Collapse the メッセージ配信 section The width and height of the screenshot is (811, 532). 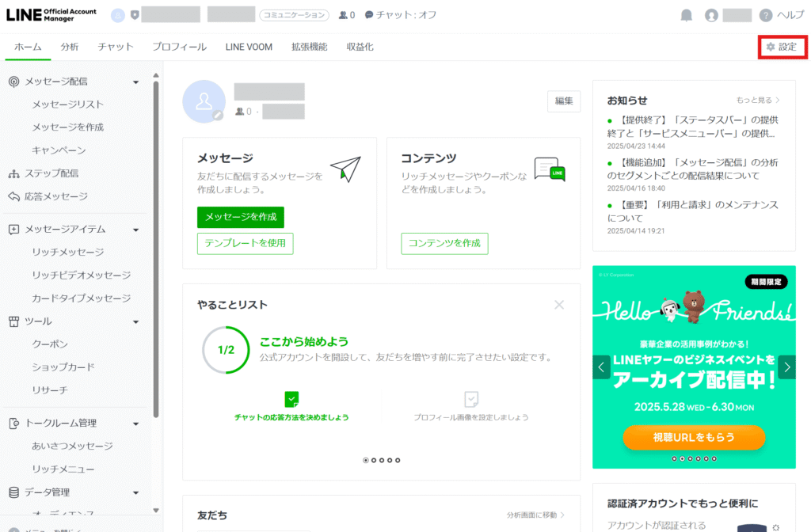136,82
